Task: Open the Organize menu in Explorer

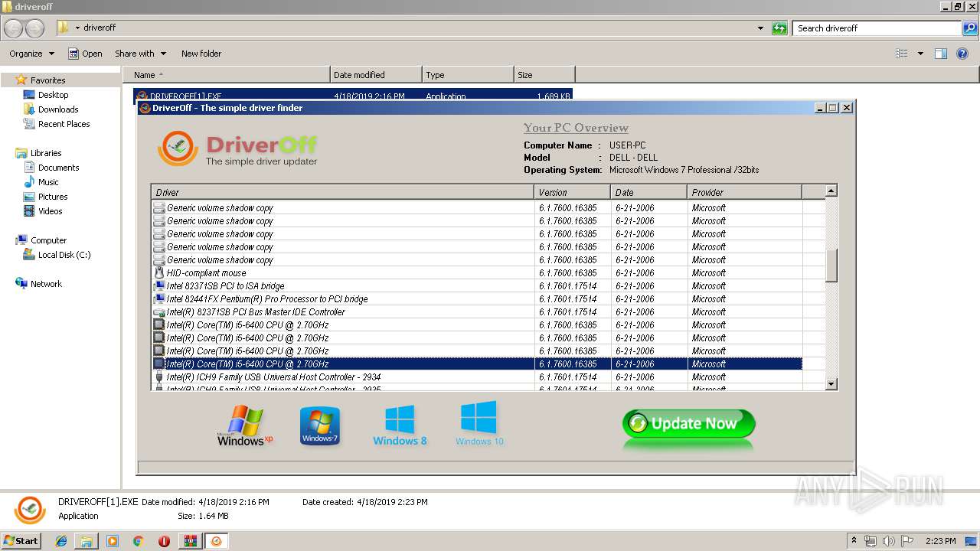Action: (x=31, y=54)
